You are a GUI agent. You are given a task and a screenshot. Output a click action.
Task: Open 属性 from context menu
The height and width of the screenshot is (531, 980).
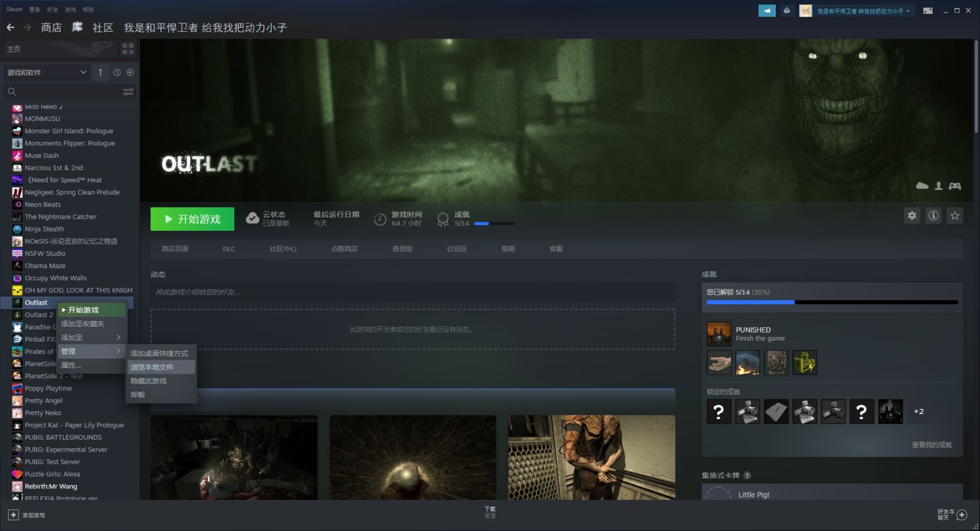91,365
